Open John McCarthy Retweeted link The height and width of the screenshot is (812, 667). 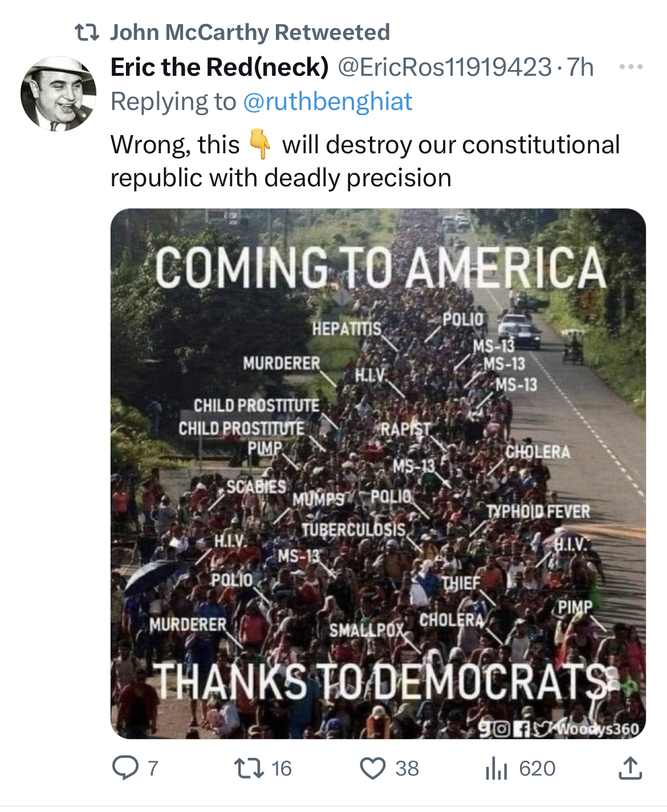(x=250, y=32)
